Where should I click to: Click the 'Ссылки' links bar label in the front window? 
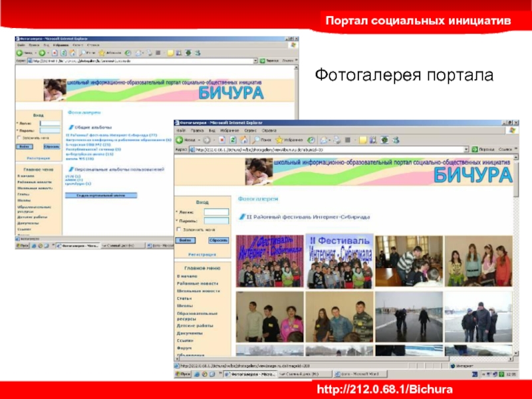point(505,149)
